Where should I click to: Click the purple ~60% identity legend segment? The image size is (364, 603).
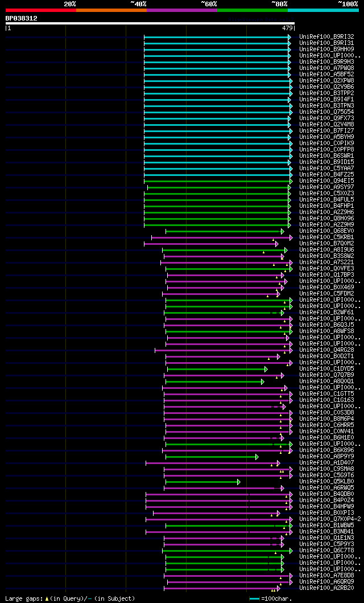pyautogui.click(x=182, y=10)
